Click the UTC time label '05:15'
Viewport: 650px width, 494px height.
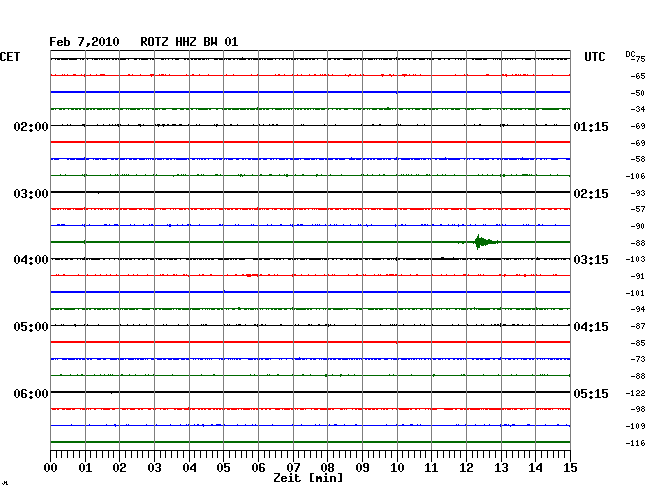point(591,393)
